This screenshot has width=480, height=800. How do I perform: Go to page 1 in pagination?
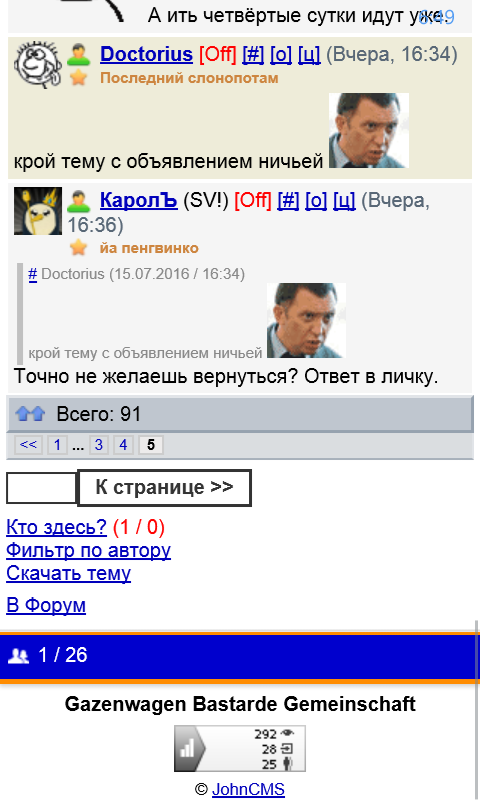(58, 445)
